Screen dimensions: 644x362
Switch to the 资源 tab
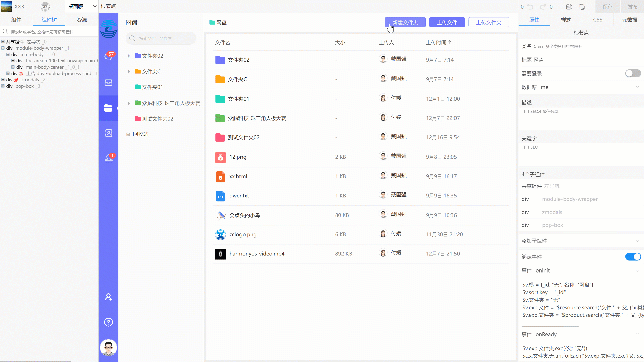pyautogui.click(x=82, y=20)
